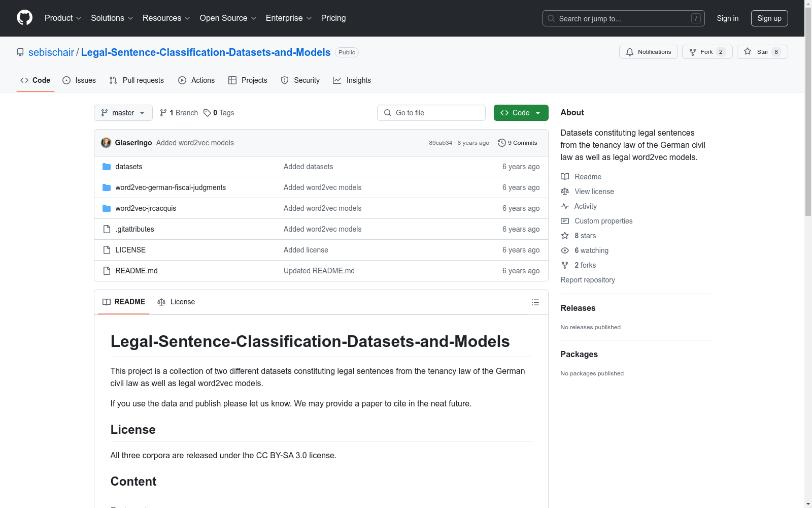Select the License tab in file viewer
The width and height of the screenshot is (812, 508).
[176, 302]
